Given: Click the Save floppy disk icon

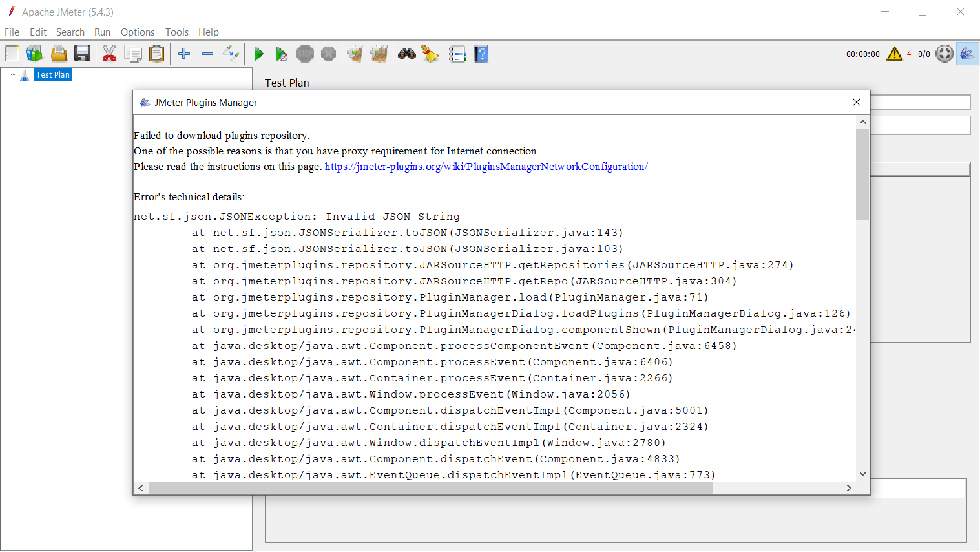Looking at the screenshot, I should 83,54.
